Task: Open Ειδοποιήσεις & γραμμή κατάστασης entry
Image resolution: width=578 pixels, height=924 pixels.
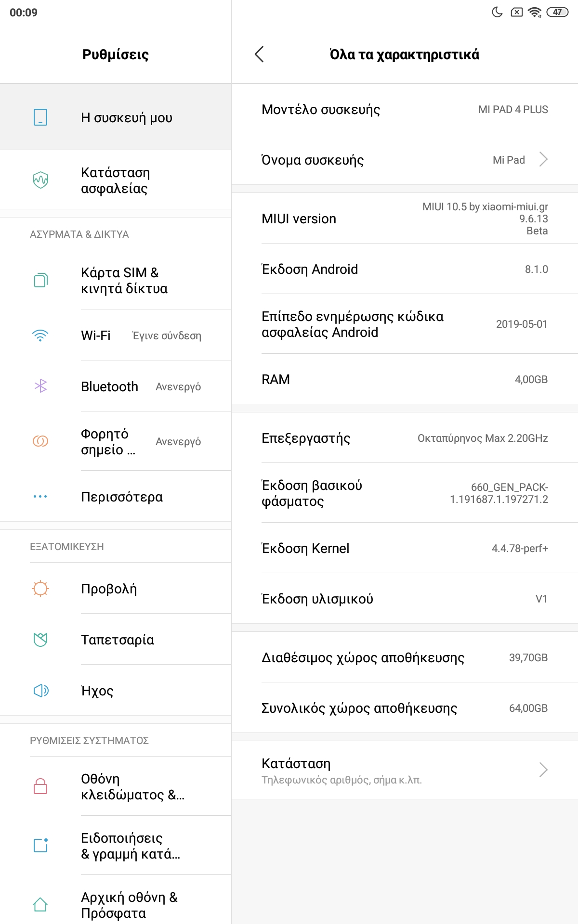Action: [x=130, y=846]
